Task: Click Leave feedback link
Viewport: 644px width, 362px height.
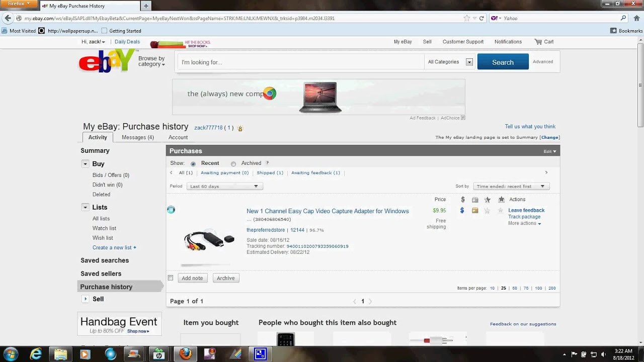Action: tap(526, 210)
